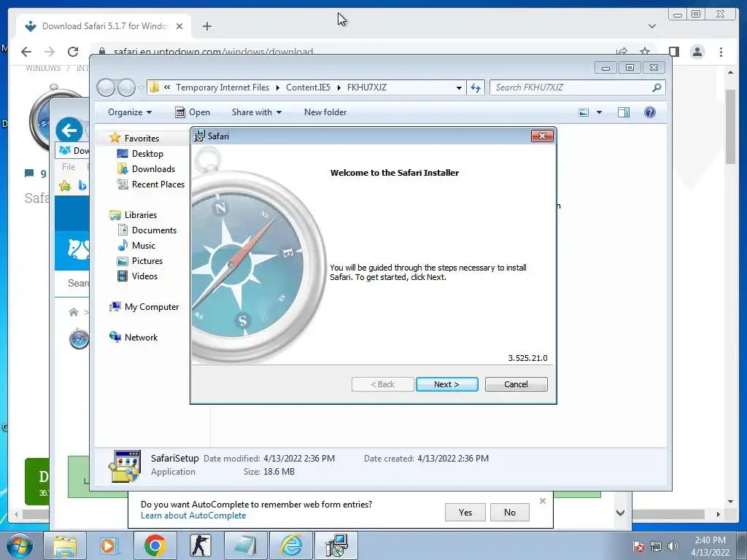Image resolution: width=747 pixels, height=560 pixels.
Task: Open Music library
Action: tap(144, 246)
